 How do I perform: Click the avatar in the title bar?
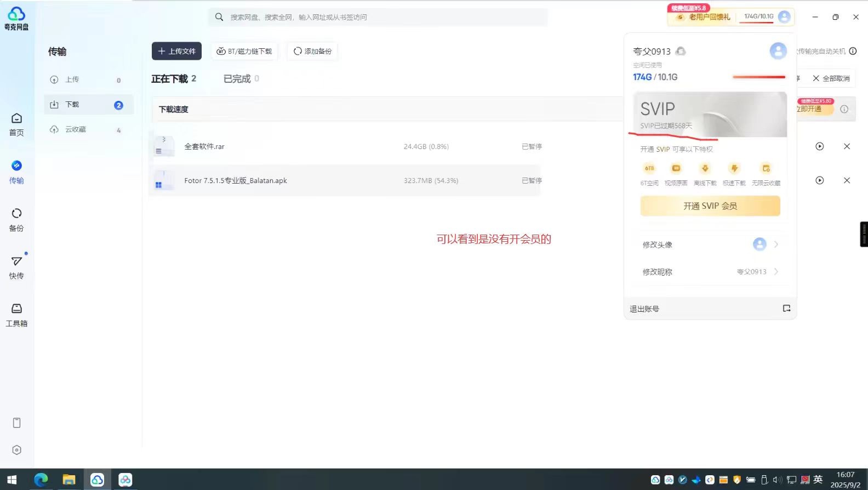click(x=784, y=16)
